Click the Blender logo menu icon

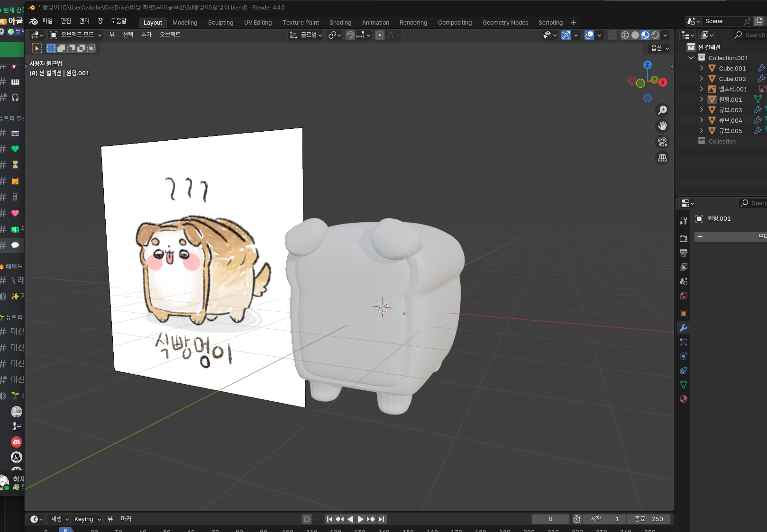click(34, 21)
